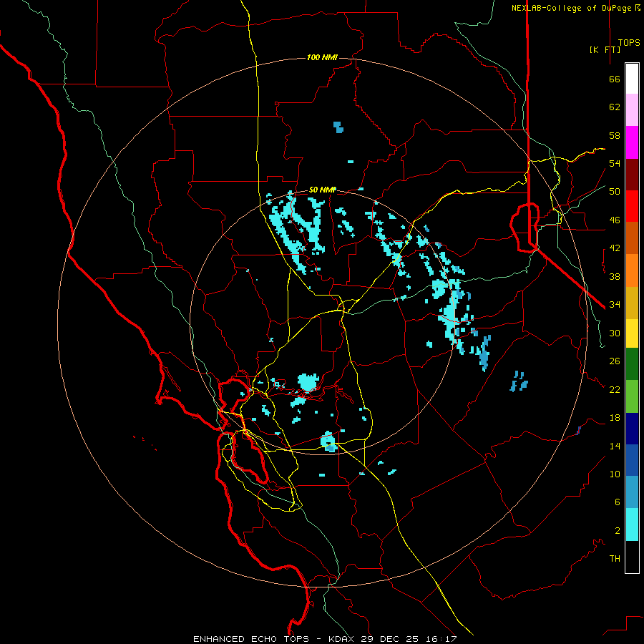Click the legend value 62
The height and width of the screenshot is (644, 644).
(x=615, y=107)
